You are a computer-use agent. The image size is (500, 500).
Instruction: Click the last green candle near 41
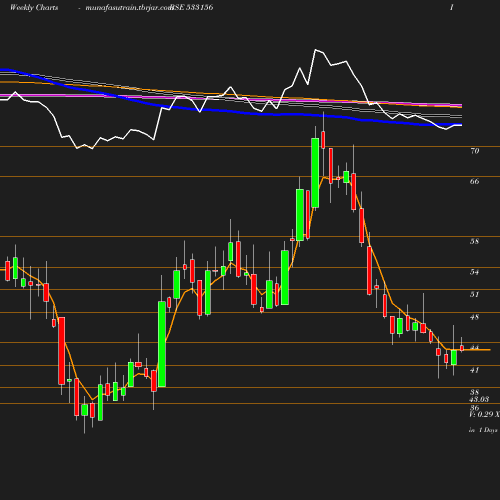tap(454, 358)
